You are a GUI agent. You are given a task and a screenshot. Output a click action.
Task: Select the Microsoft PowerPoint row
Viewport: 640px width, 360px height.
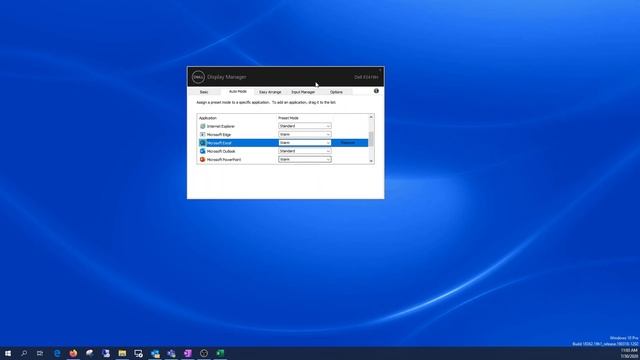(x=283, y=160)
